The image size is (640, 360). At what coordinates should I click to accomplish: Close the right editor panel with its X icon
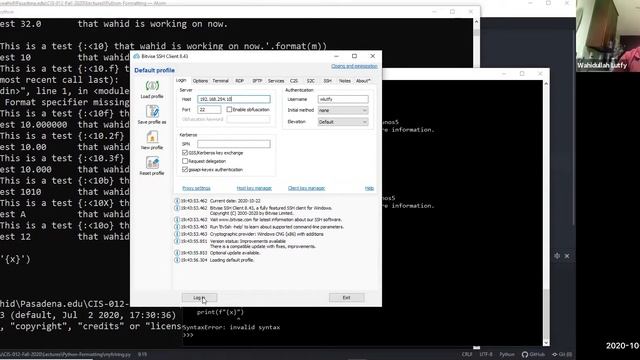567,256
